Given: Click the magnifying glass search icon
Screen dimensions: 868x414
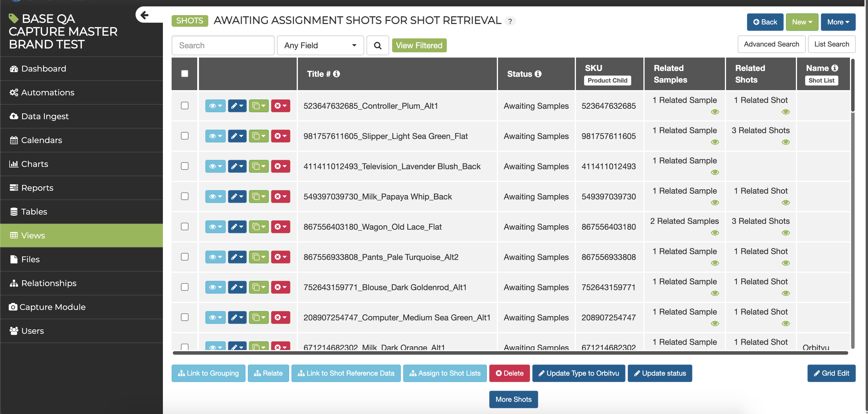Looking at the screenshot, I should 377,45.
